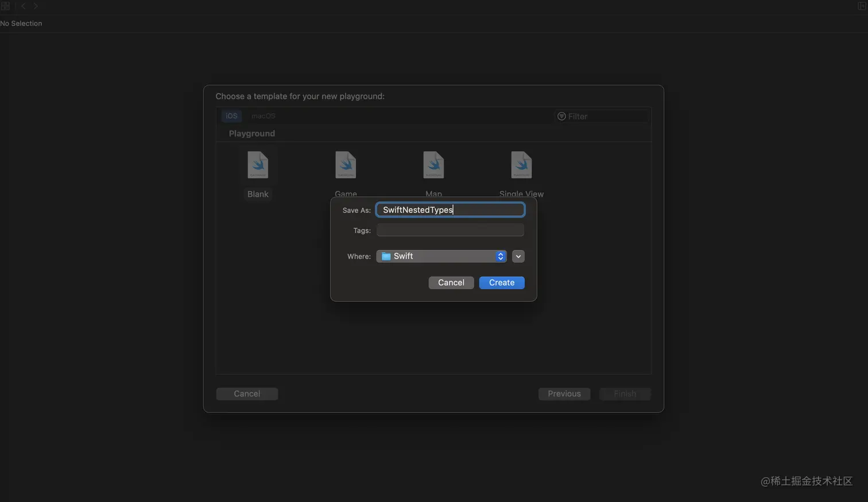Expand the save dialog with chevron button
This screenshot has height=502, width=868.
pyautogui.click(x=518, y=256)
